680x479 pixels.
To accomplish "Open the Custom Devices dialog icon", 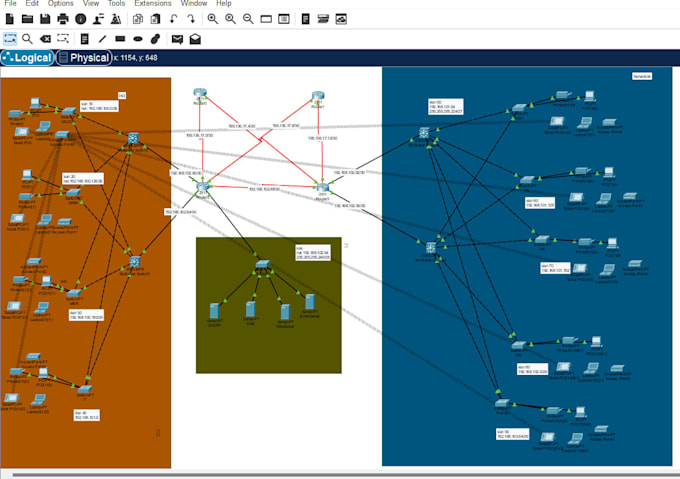I will click(323, 19).
